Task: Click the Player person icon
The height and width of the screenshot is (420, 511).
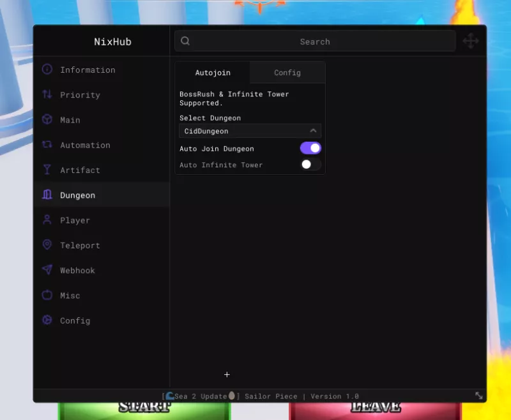Action: point(47,220)
